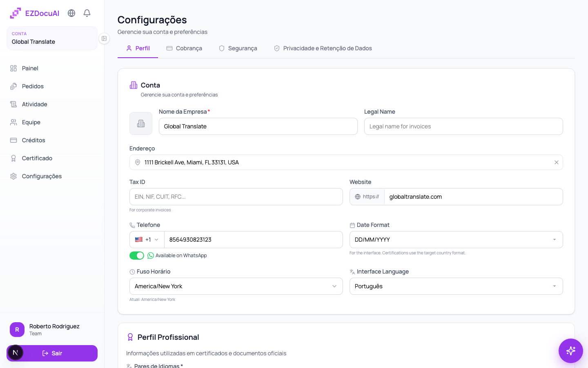The height and width of the screenshot is (368, 588).
Task: Click the Tax ID input field
Action: tap(236, 197)
